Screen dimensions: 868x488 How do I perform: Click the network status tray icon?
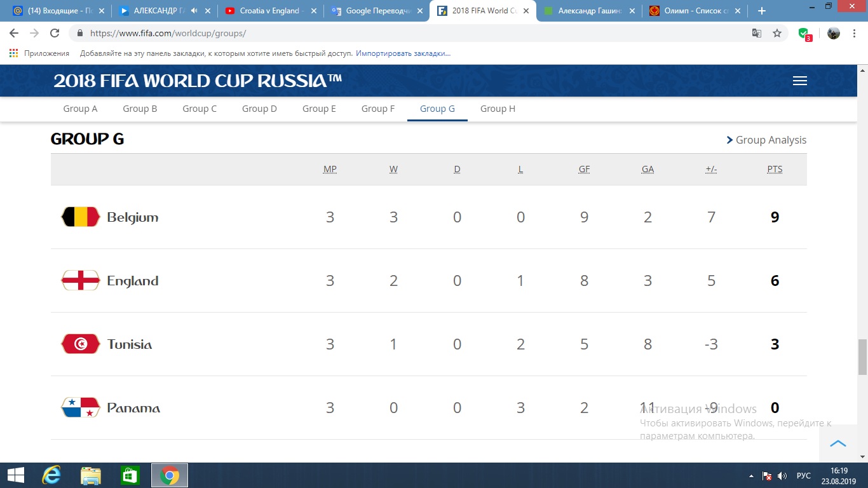pos(767,475)
